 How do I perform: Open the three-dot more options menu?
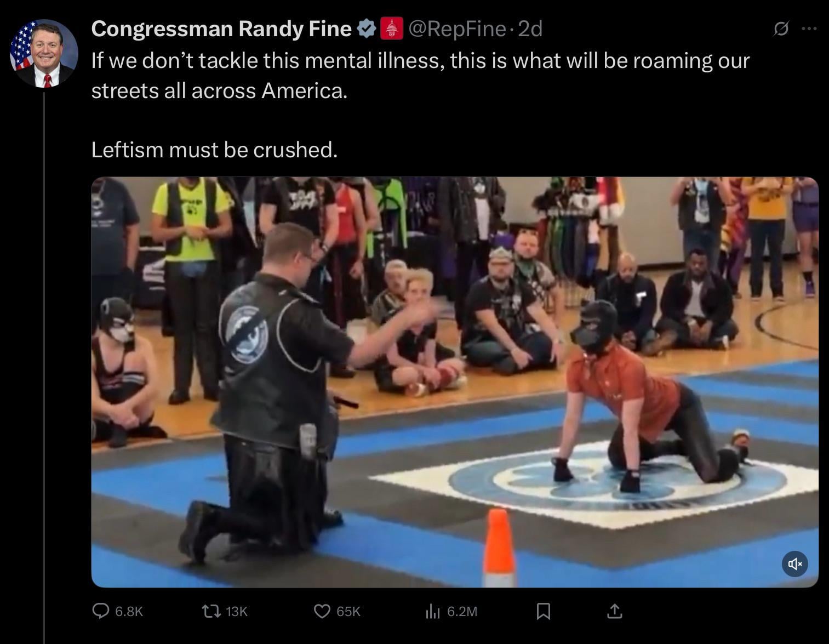click(809, 29)
